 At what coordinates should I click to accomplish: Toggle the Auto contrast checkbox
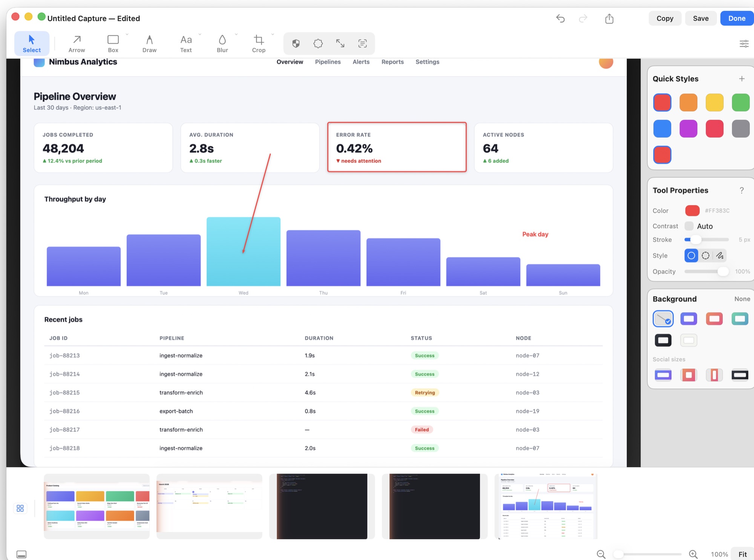click(x=689, y=226)
